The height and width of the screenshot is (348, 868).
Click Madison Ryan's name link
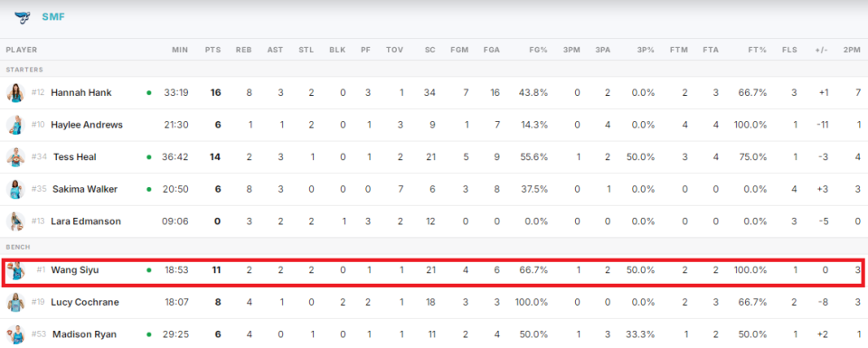tap(85, 334)
